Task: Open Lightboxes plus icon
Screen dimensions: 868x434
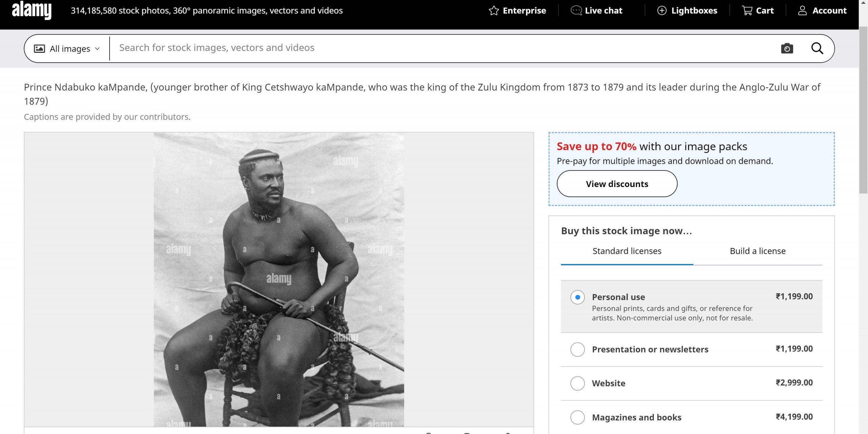Action: click(662, 11)
